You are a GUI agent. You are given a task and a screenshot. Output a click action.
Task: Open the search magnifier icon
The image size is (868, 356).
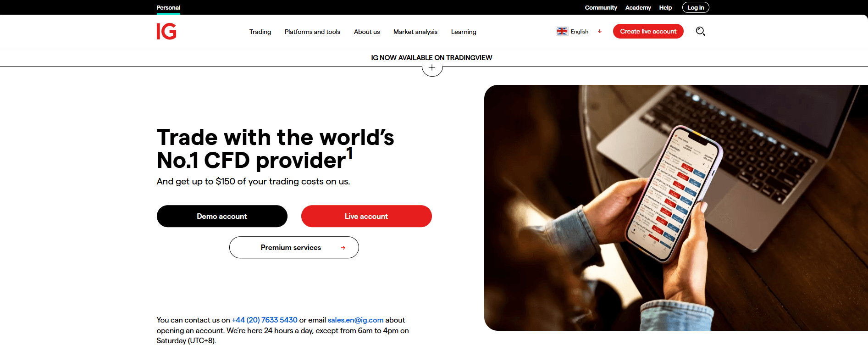coord(700,31)
